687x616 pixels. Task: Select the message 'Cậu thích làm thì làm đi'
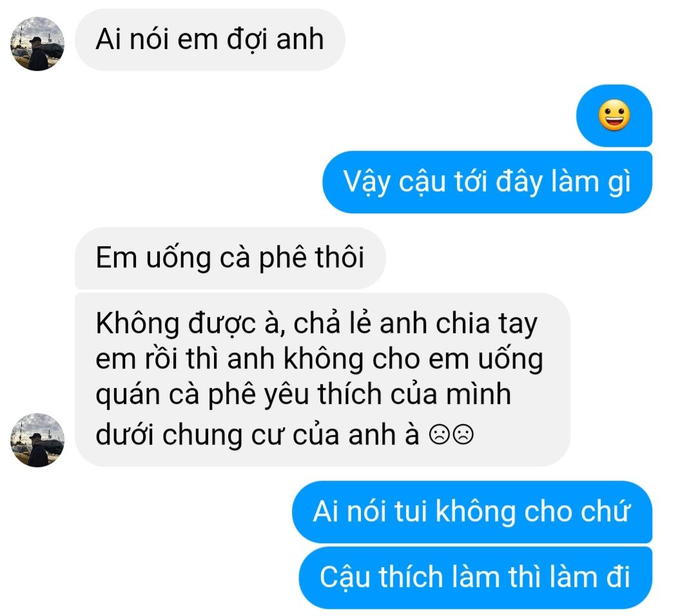pos(476,577)
